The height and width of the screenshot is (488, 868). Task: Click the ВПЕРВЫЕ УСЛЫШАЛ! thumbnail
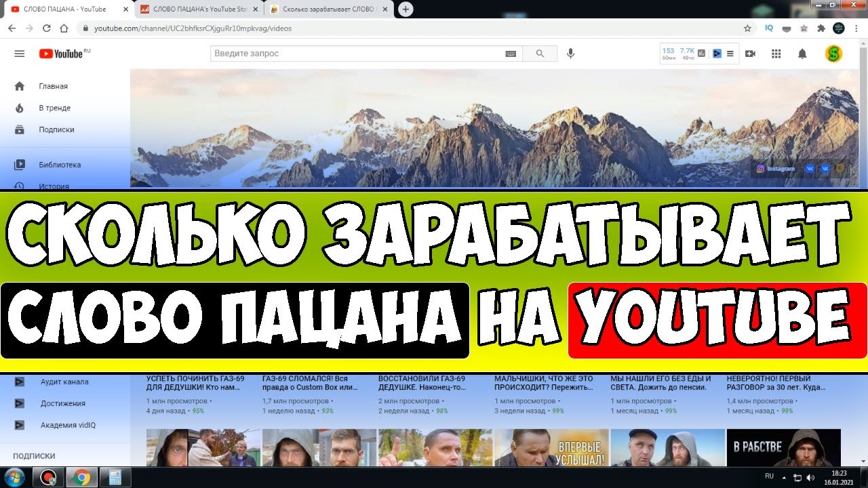pos(551,447)
